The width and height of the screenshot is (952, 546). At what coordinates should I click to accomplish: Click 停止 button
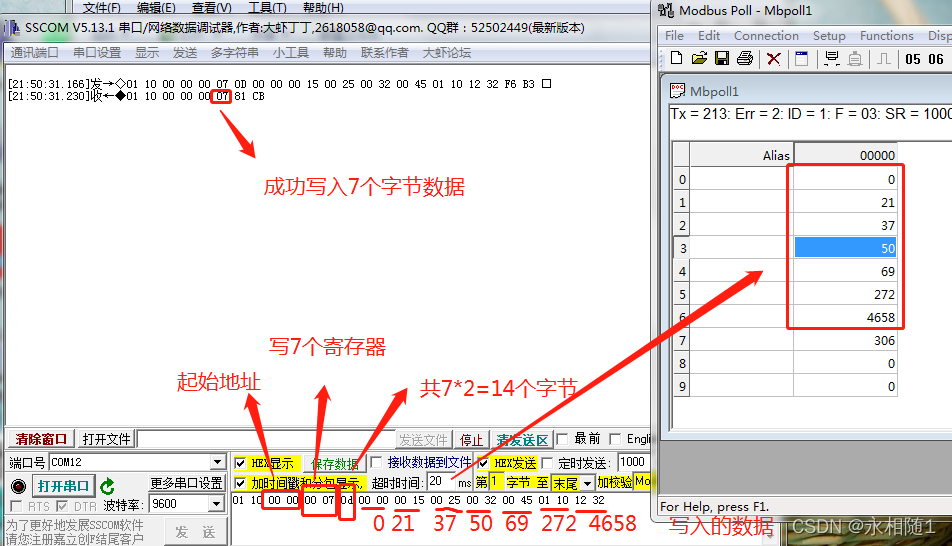point(471,440)
